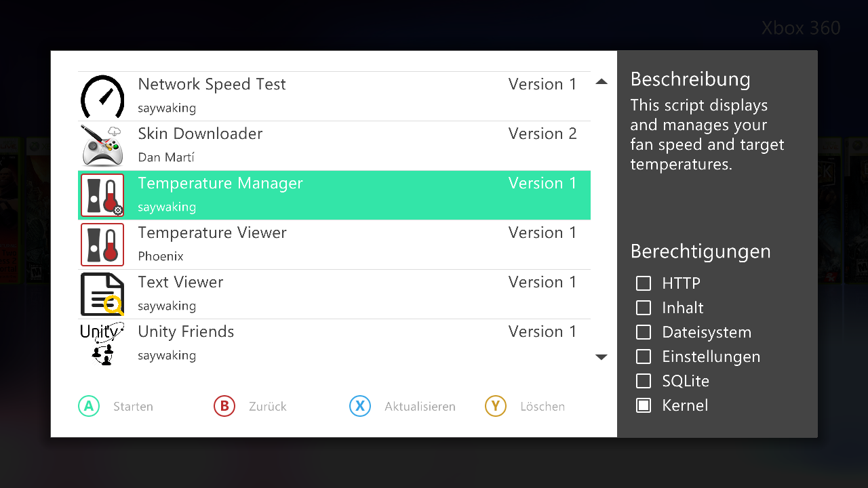This screenshot has height=488, width=868.
Task: Click the Unity Friends icon
Action: 102,344
